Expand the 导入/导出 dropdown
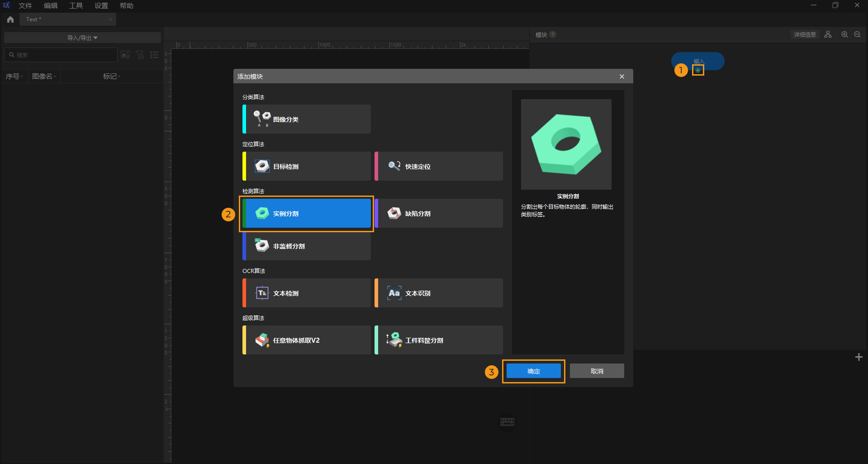 pyautogui.click(x=82, y=38)
